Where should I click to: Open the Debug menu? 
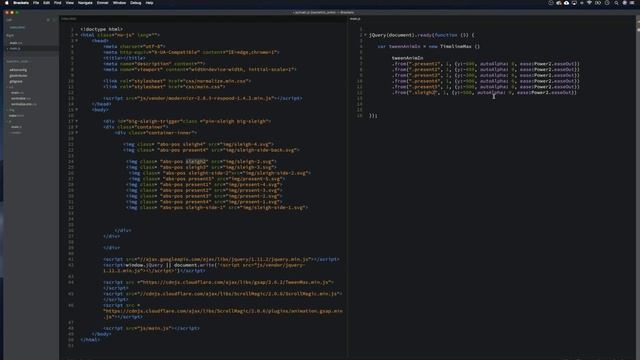[x=136, y=3]
